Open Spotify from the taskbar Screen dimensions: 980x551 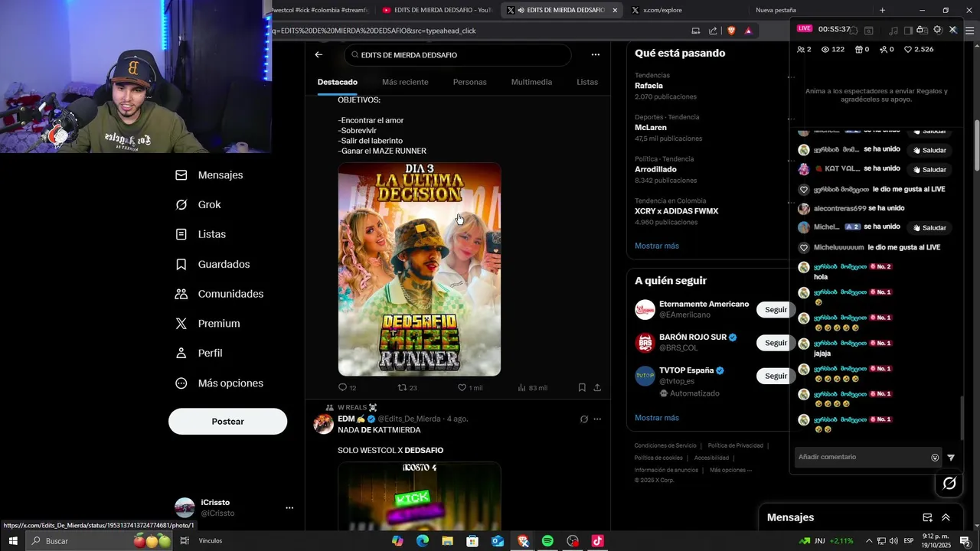tap(547, 541)
